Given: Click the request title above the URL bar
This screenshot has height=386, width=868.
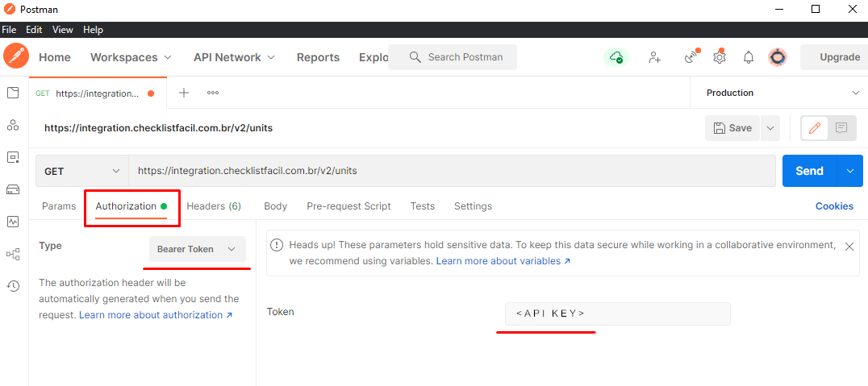Looking at the screenshot, I should pyautogui.click(x=158, y=128).
